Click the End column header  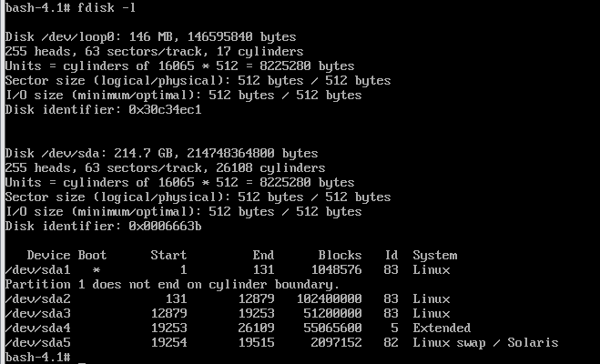point(263,255)
